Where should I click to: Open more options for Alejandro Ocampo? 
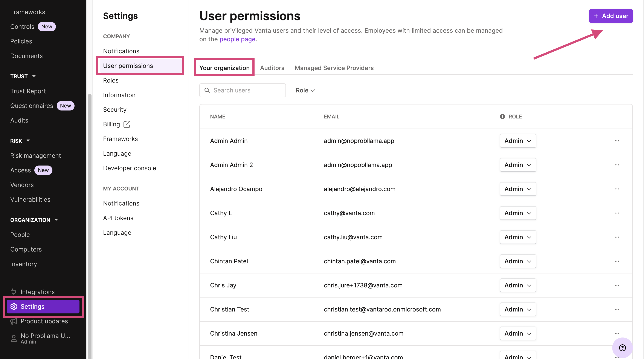tap(617, 189)
